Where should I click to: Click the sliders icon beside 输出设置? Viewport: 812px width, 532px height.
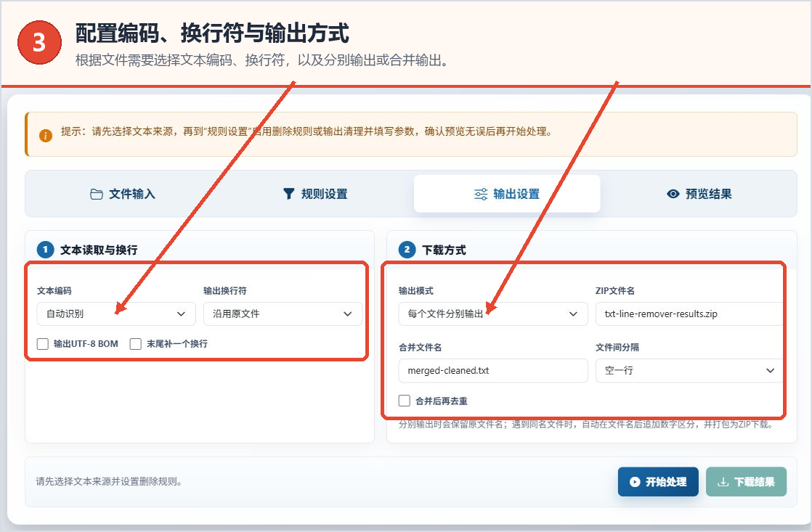click(x=481, y=194)
